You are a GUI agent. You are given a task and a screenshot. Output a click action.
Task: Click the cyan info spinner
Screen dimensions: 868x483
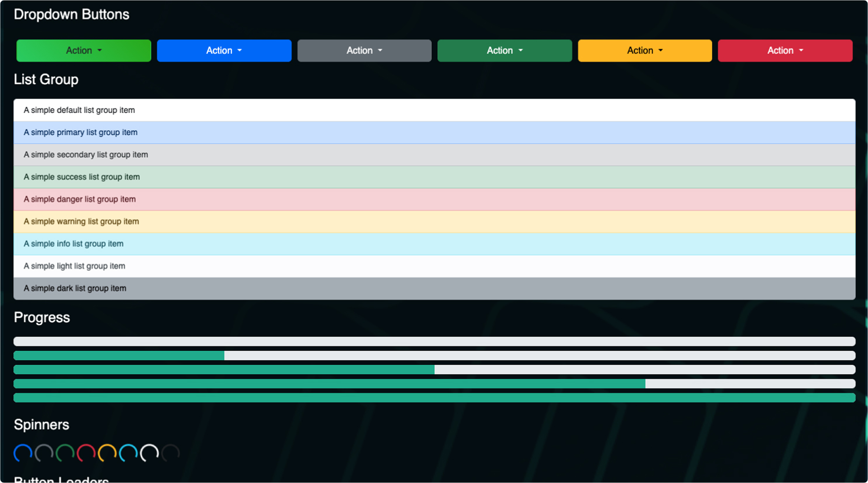(128, 453)
